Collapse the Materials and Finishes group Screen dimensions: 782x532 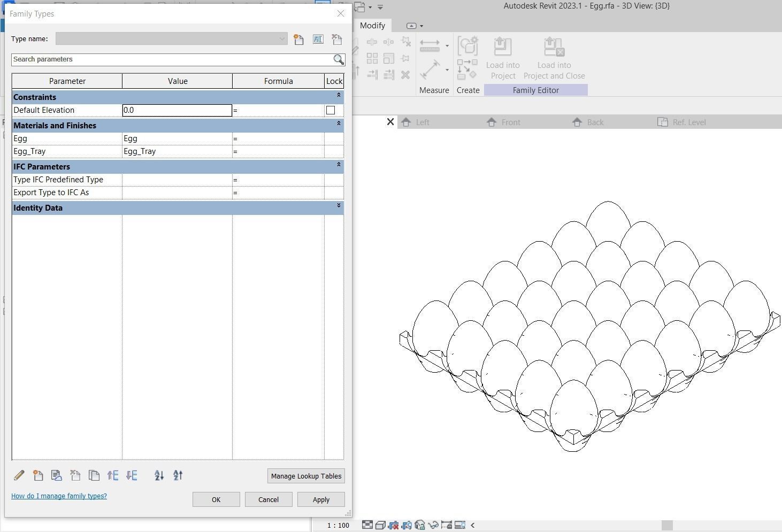coord(339,124)
